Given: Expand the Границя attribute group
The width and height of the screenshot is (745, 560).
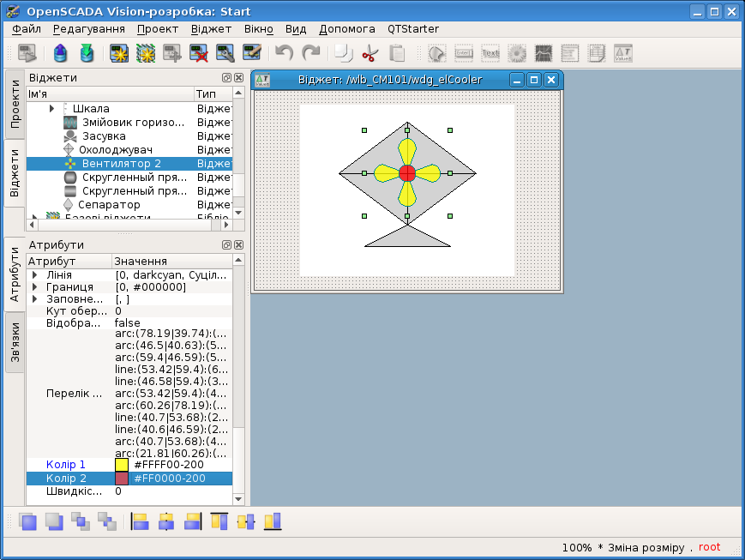Looking at the screenshot, I should point(35,287).
